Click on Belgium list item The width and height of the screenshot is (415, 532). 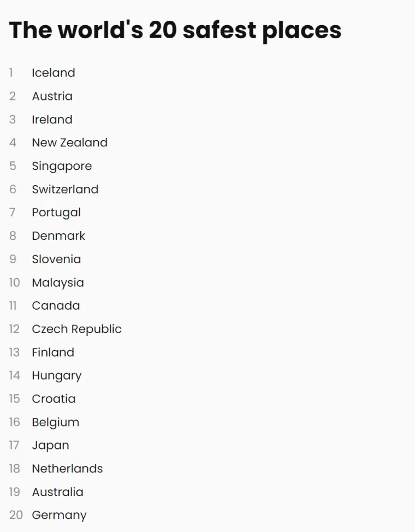(x=55, y=422)
